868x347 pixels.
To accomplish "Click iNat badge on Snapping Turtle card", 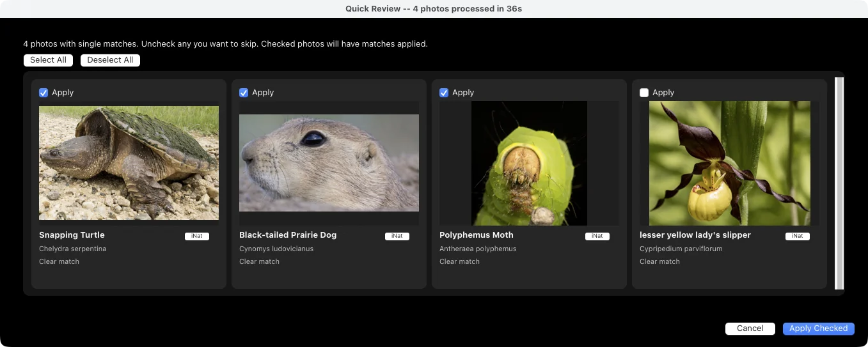I will click(x=196, y=236).
